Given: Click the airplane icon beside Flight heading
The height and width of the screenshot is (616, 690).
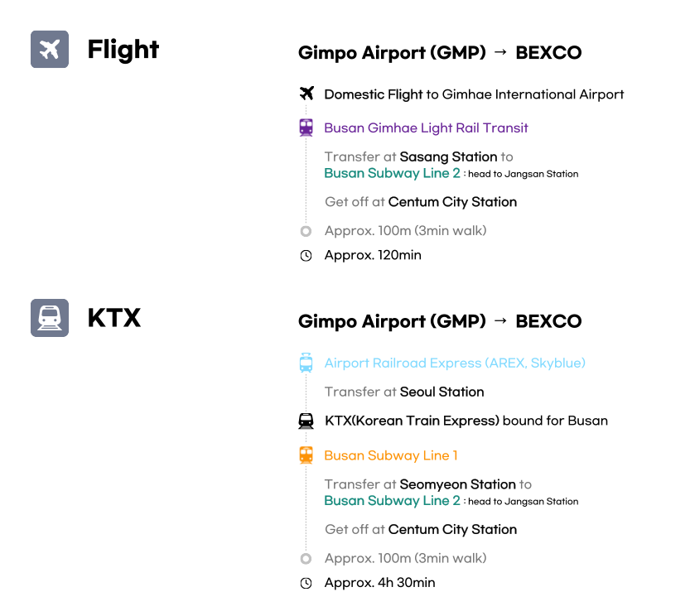Looking at the screenshot, I should (50, 50).
